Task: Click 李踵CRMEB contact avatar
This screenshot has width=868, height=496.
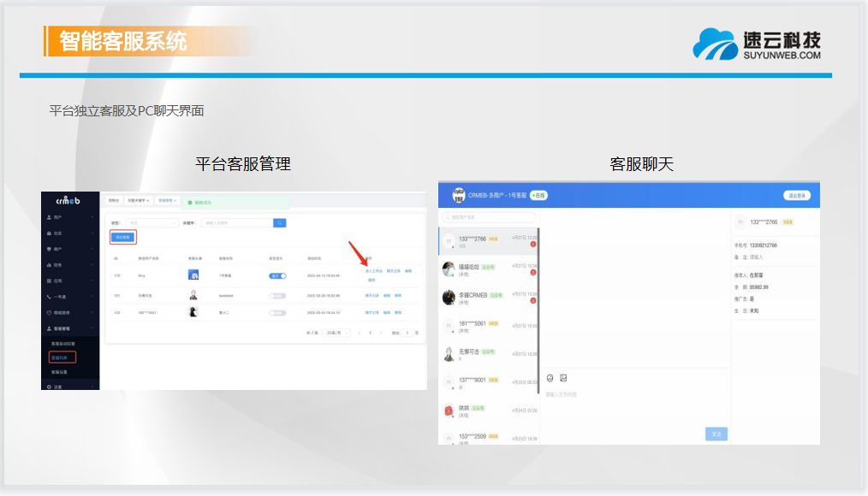Action: (x=449, y=297)
